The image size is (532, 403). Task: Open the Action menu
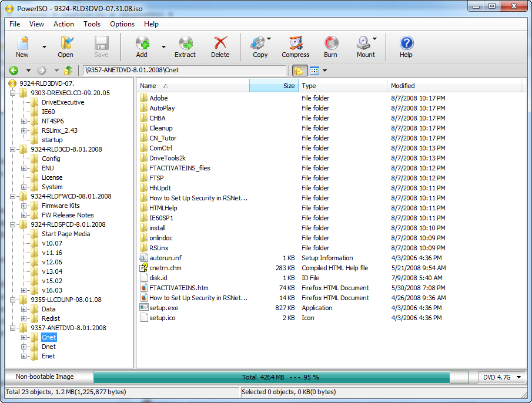click(63, 24)
